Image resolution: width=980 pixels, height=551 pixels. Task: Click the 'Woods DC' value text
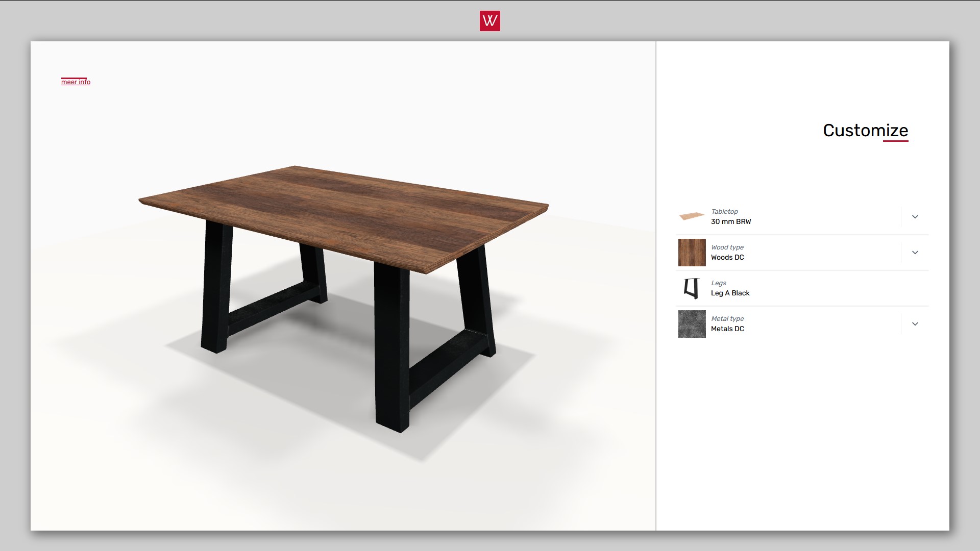pos(727,257)
